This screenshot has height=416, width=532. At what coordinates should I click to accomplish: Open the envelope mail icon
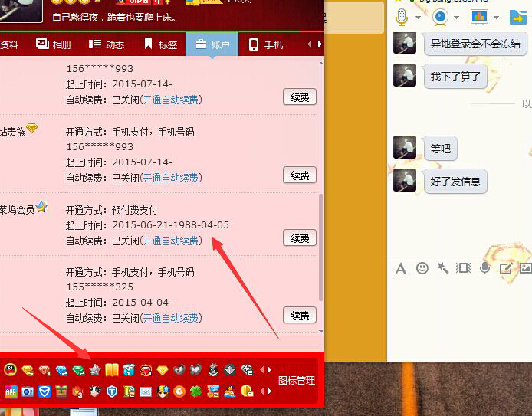tap(146, 392)
